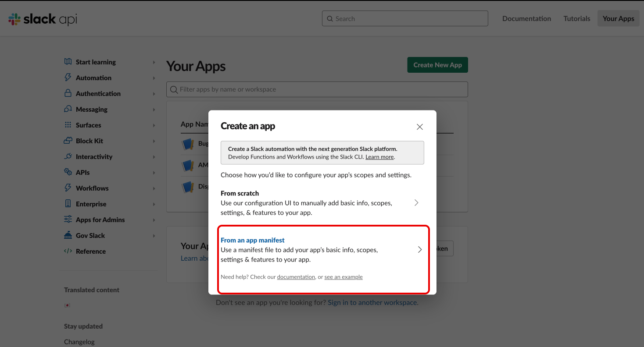Expand the Block Kit section arrow

pyautogui.click(x=154, y=141)
